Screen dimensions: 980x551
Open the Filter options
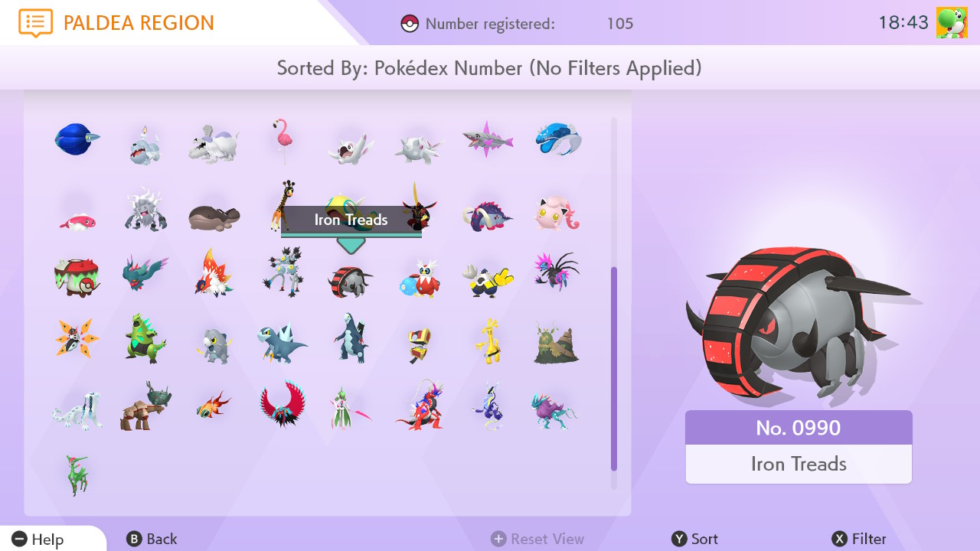point(859,539)
